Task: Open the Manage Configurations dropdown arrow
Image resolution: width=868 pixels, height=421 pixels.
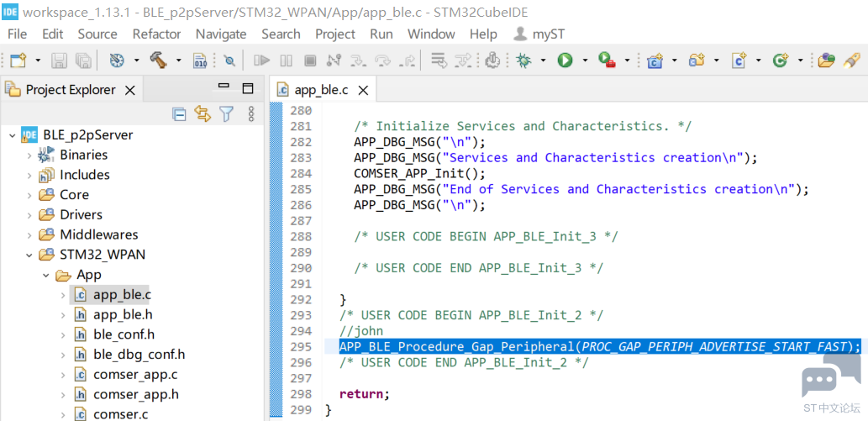Action: [x=136, y=61]
